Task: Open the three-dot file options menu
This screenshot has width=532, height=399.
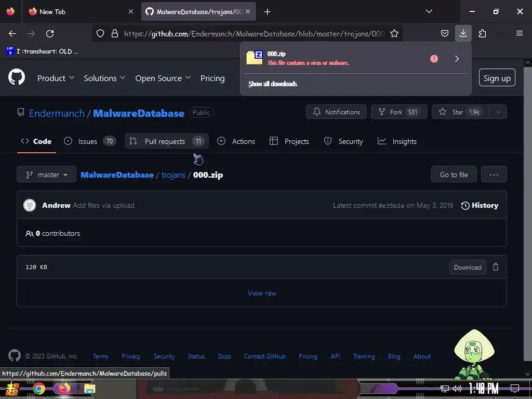Action: pos(494,175)
